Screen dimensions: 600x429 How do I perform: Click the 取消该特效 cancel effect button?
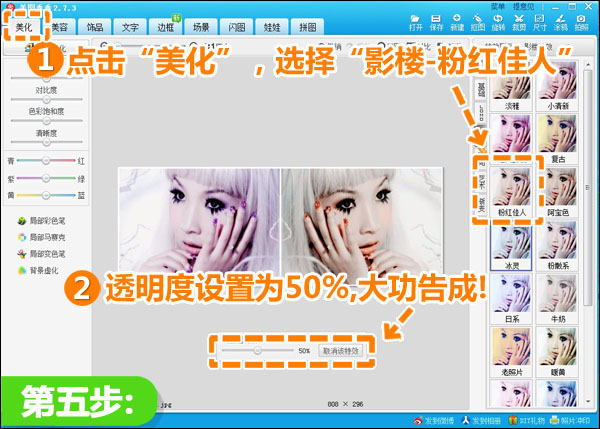coord(341,351)
